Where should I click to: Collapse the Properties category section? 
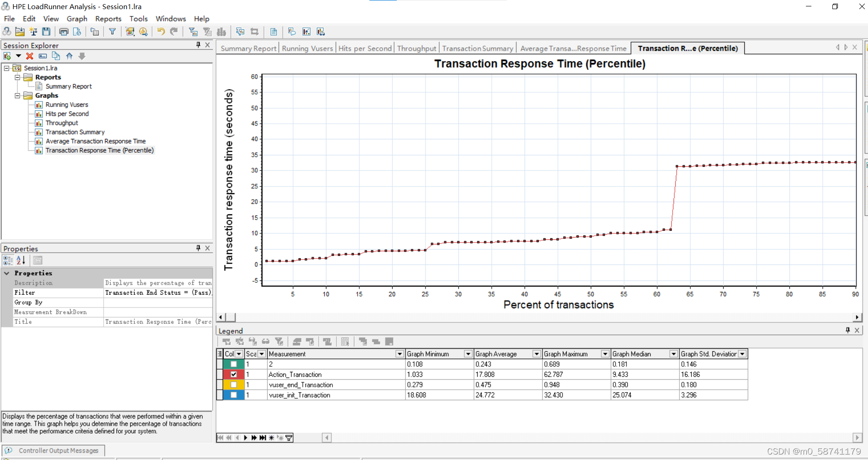(x=7, y=273)
